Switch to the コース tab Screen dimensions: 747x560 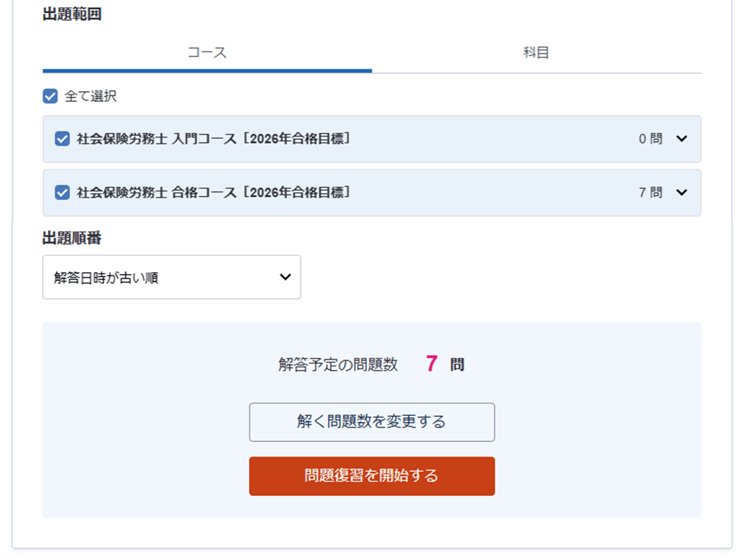(x=207, y=52)
